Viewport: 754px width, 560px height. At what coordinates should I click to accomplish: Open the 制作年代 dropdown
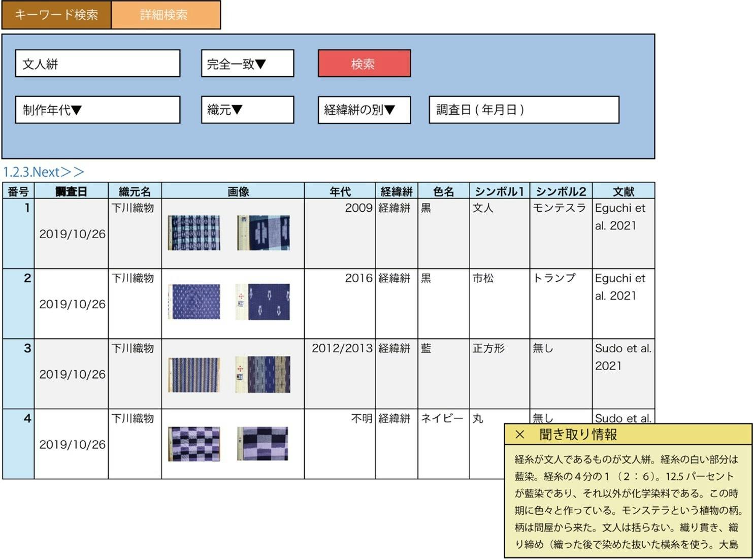tap(97, 110)
